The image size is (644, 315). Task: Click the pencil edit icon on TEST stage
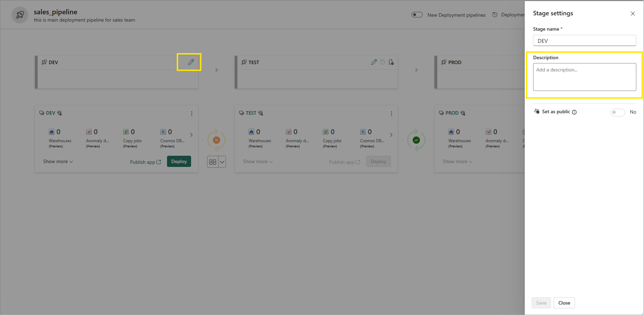point(374,62)
